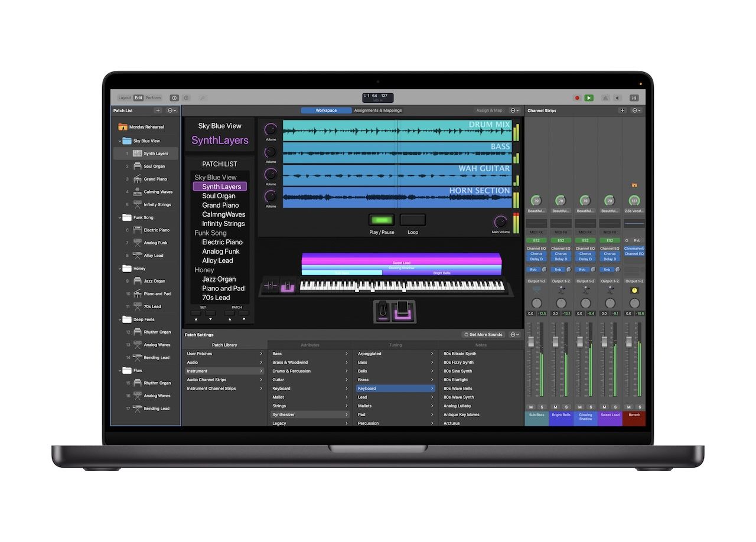Open the mixer icon at toolbar right
This screenshot has height=542, width=756.
pyautogui.click(x=634, y=98)
